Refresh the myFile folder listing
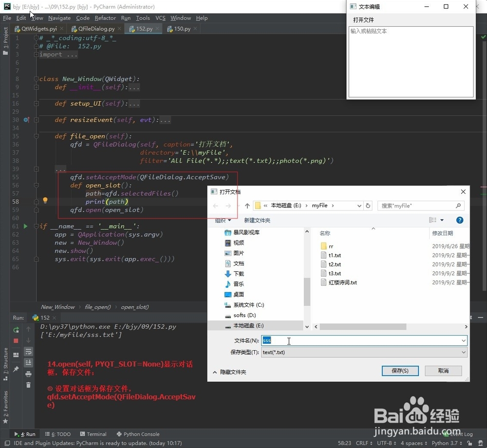 click(368, 205)
